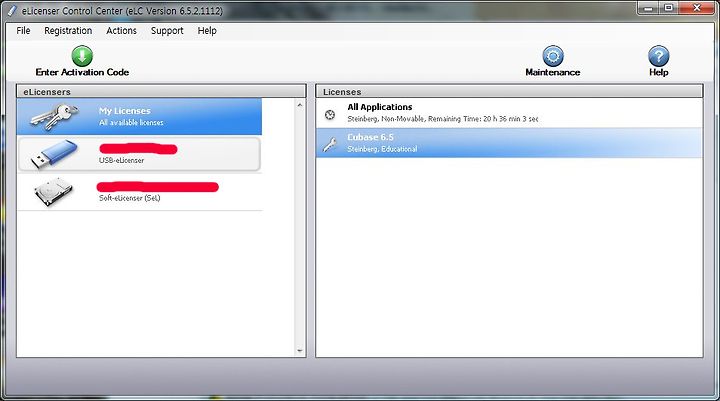This screenshot has width=720, height=401.
Task: Open the Help menu
Action: [x=207, y=31]
